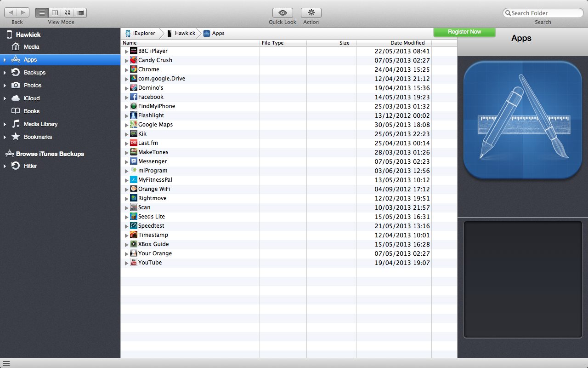The width and height of the screenshot is (588, 368).
Task: Open Books in the sidebar
Action: [x=32, y=111]
